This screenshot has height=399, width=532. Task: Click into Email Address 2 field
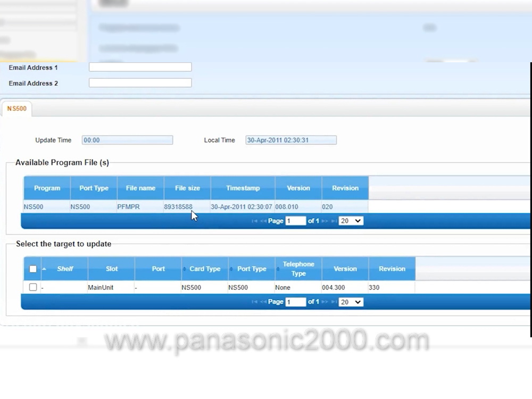[140, 83]
